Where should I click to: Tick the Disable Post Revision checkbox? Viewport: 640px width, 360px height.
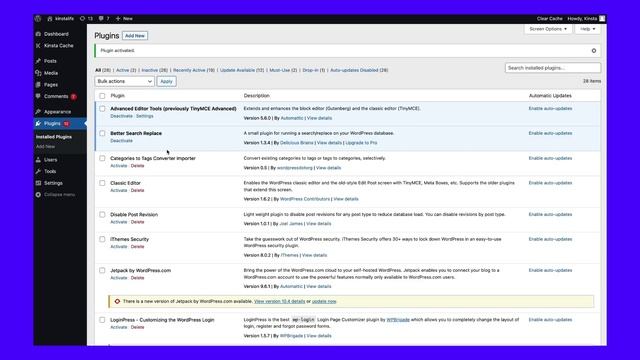coord(102,214)
